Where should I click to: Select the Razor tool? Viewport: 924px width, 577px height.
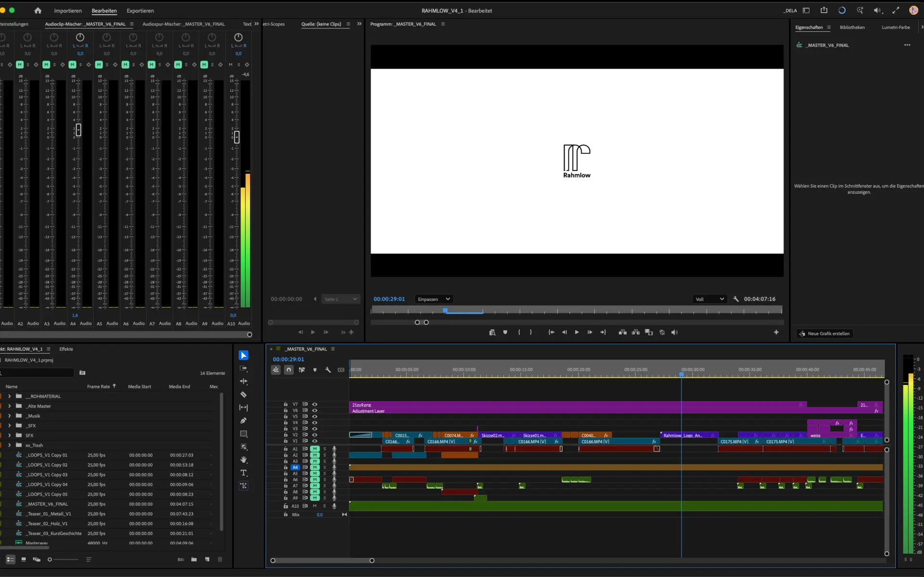244,395
